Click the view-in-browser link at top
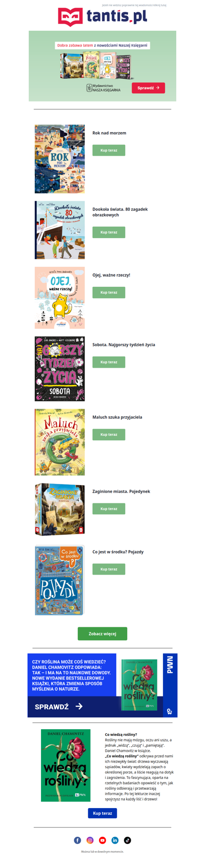 click(x=134, y=5)
